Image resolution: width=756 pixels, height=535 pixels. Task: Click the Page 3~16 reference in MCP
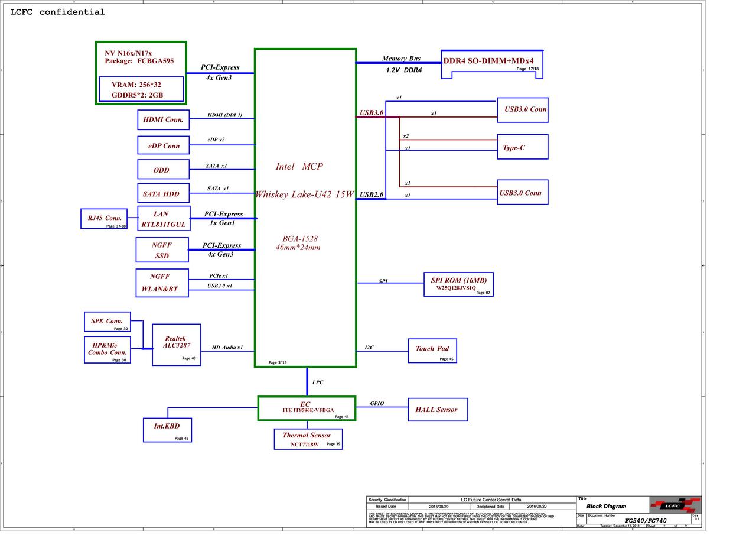tap(278, 362)
